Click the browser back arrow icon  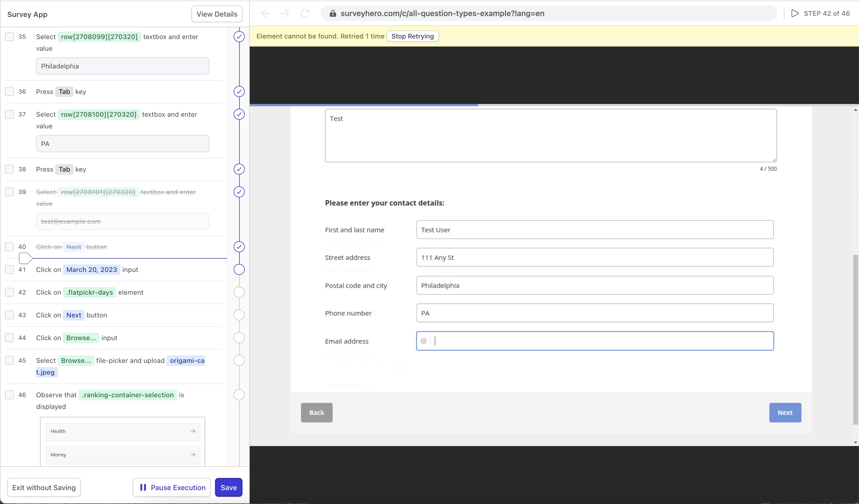tap(265, 13)
